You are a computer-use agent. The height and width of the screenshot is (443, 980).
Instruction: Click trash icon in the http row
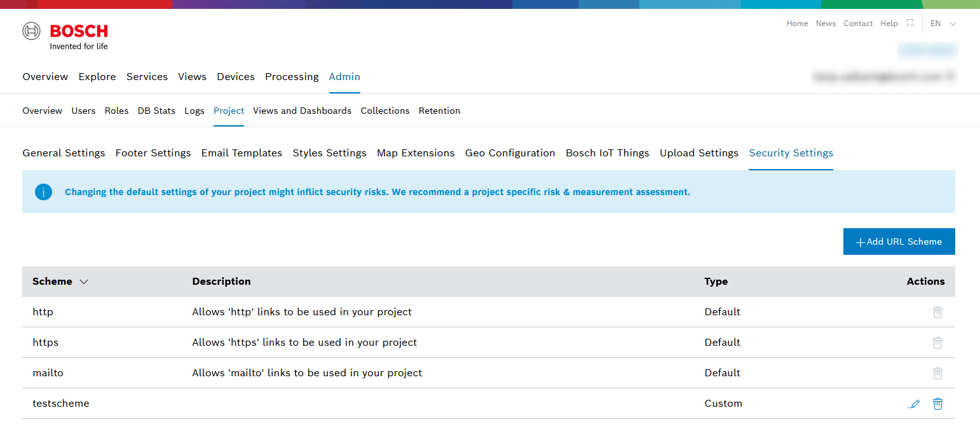pos(937,312)
